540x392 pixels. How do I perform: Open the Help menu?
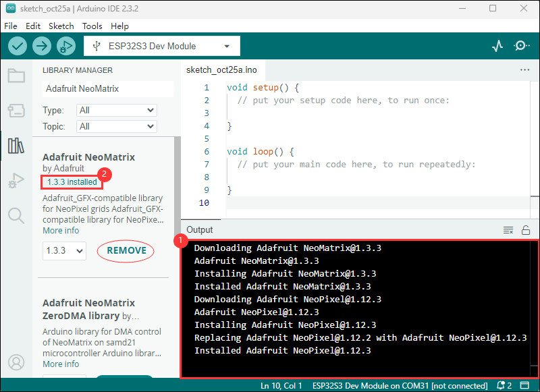click(119, 26)
